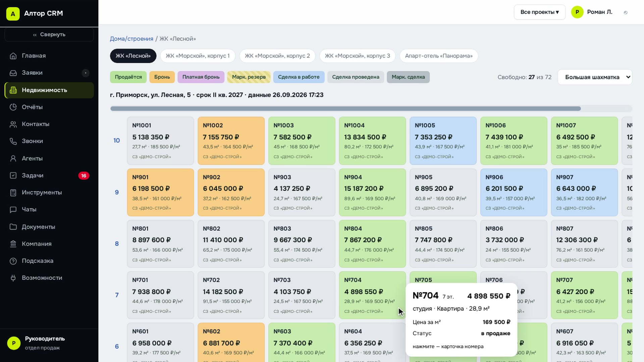Viewport: 644px width, 362px height.
Task: Click price 12 306 300 ₽ in card №807
Action: pyautogui.click(x=577, y=240)
